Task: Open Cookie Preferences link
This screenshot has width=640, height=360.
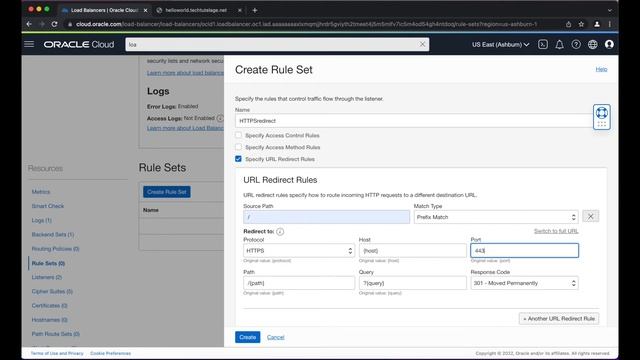Action: click(x=111, y=353)
